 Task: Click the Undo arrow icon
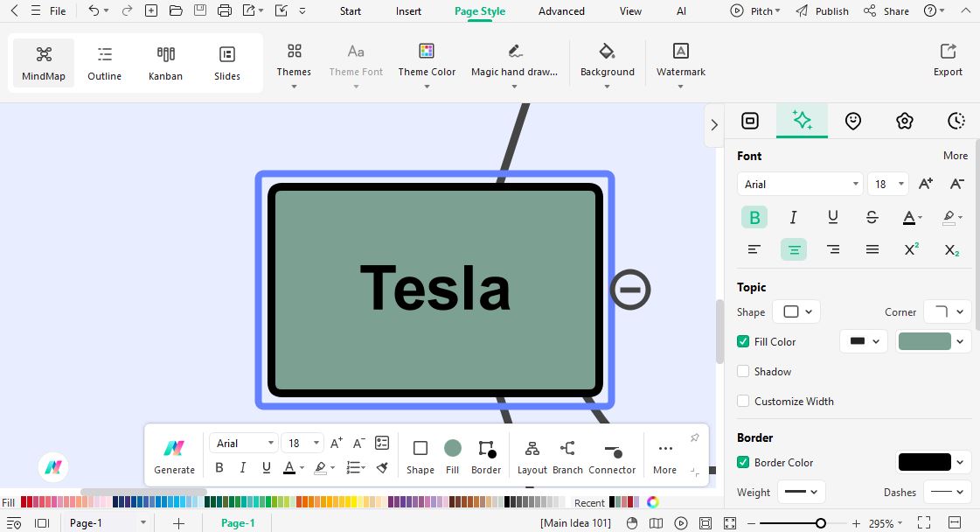pyautogui.click(x=94, y=10)
